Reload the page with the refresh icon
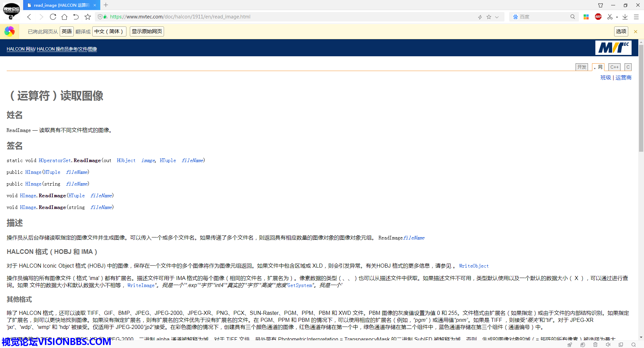Viewport: 644px width, 348px height. [53, 17]
